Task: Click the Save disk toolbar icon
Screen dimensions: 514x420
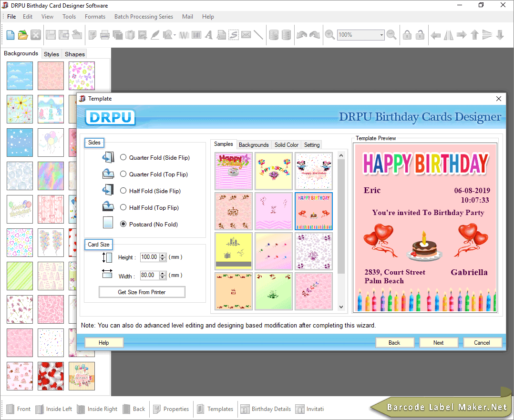Action: tap(51, 35)
